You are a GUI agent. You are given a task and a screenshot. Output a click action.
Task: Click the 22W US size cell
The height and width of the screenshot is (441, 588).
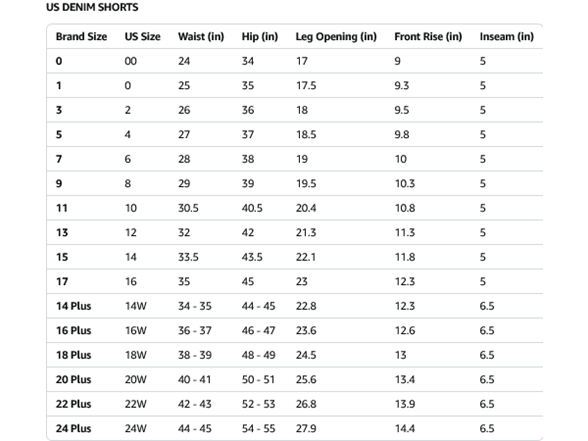136,404
